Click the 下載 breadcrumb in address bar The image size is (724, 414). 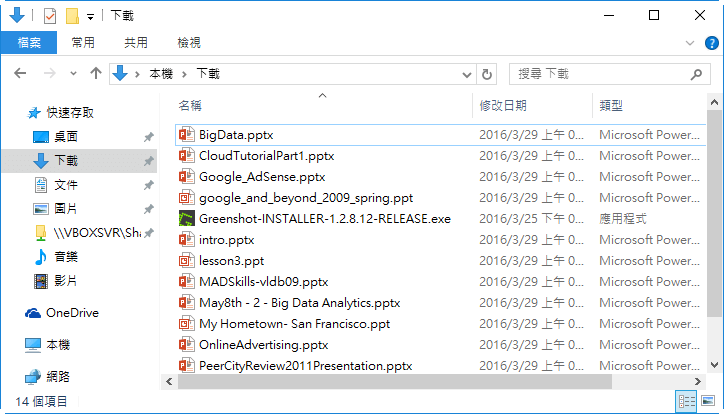(x=208, y=74)
